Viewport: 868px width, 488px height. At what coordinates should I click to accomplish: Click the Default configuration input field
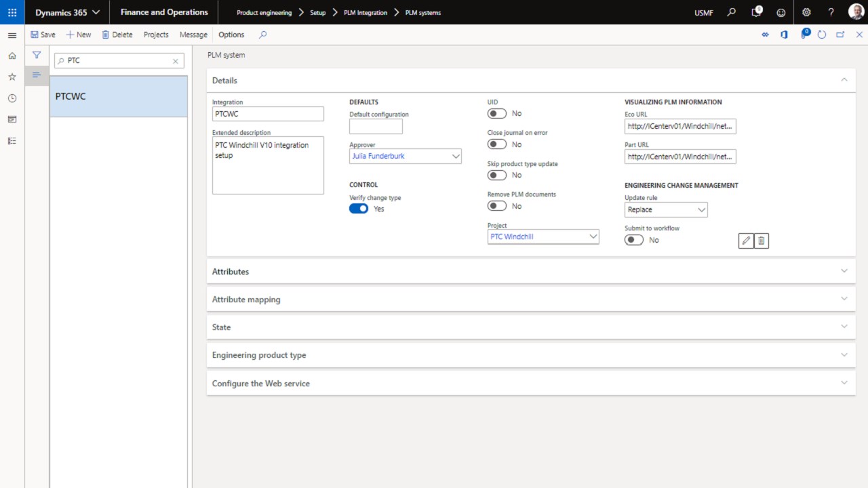pos(376,127)
